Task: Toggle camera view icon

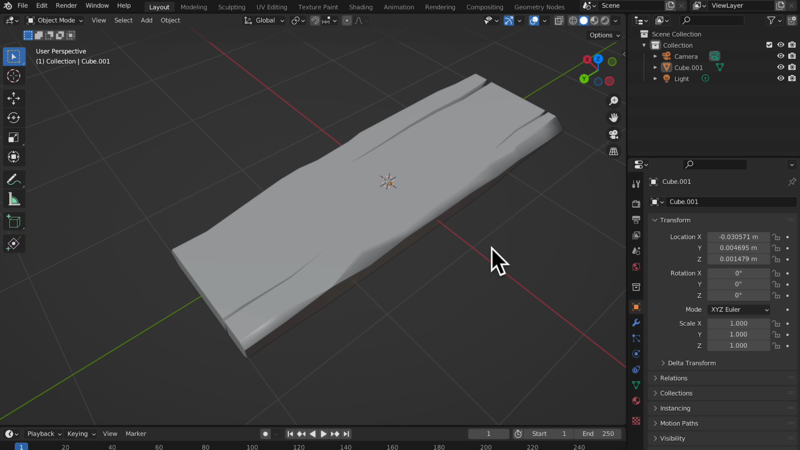Action: (x=613, y=135)
